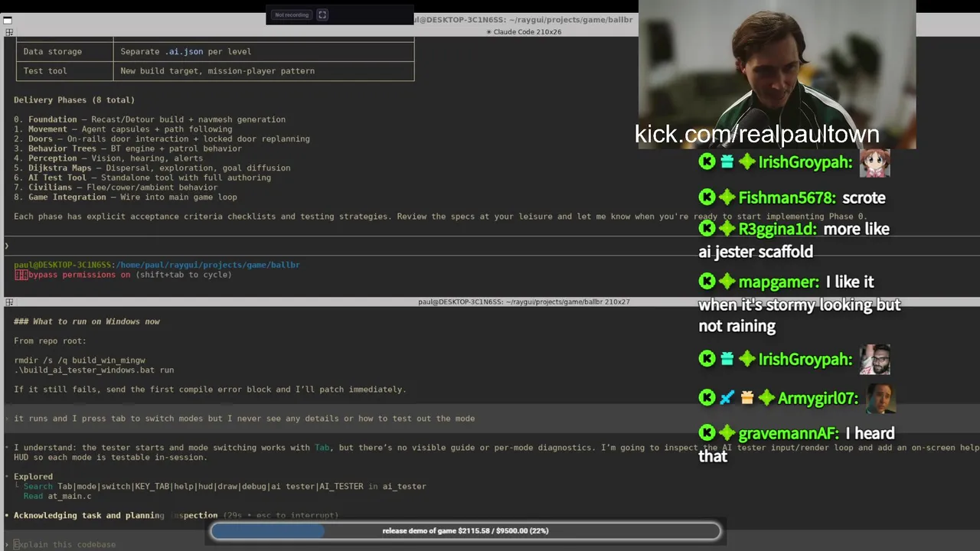
Task: Click the '7. Civilians' phase line
Action: 116,187
